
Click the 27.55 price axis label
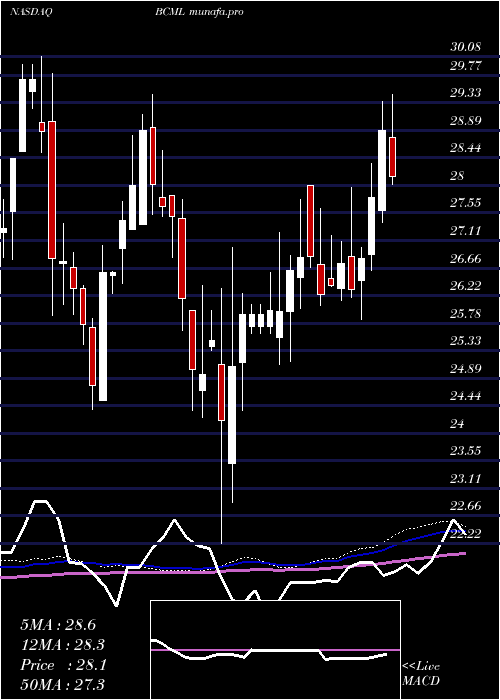tap(466, 203)
